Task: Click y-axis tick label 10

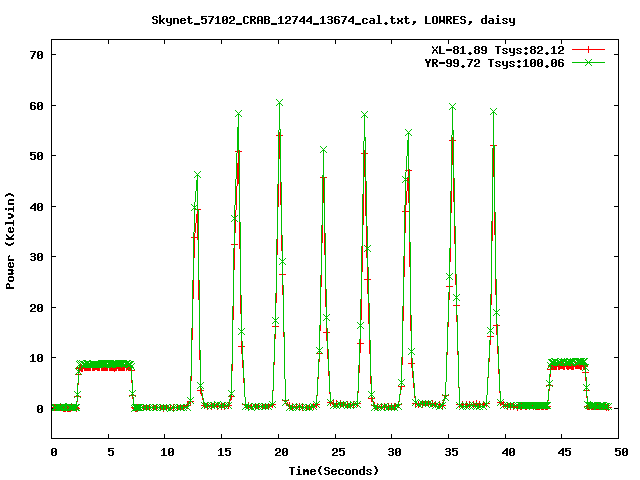Action: [36, 358]
